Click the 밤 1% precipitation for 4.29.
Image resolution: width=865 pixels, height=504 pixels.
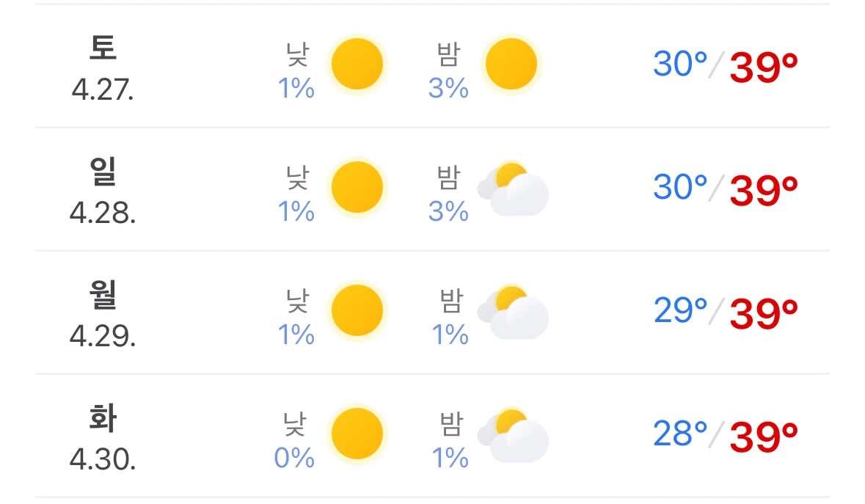pyautogui.click(x=450, y=317)
